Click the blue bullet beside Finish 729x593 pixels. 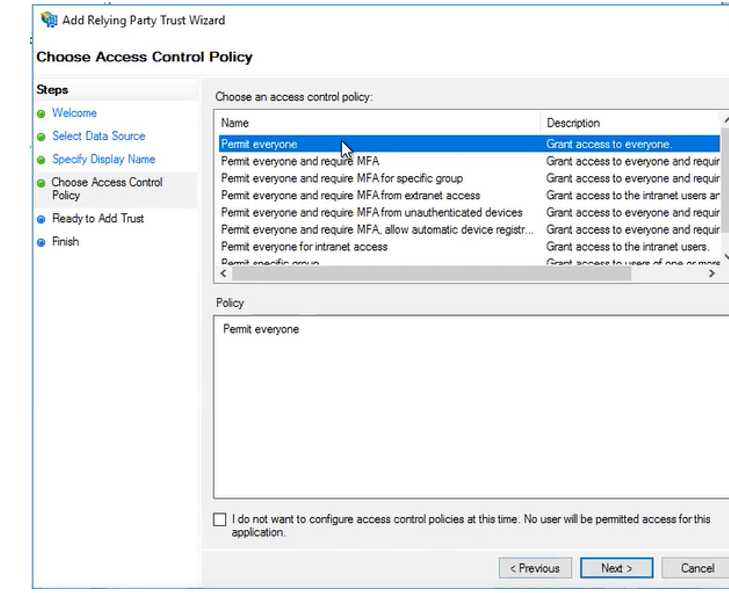click(x=41, y=242)
